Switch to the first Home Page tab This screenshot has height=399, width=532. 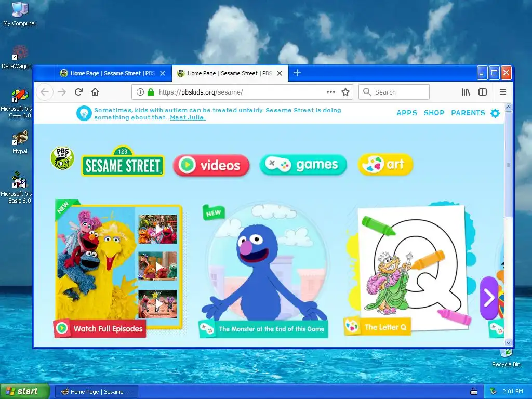(x=113, y=73)
